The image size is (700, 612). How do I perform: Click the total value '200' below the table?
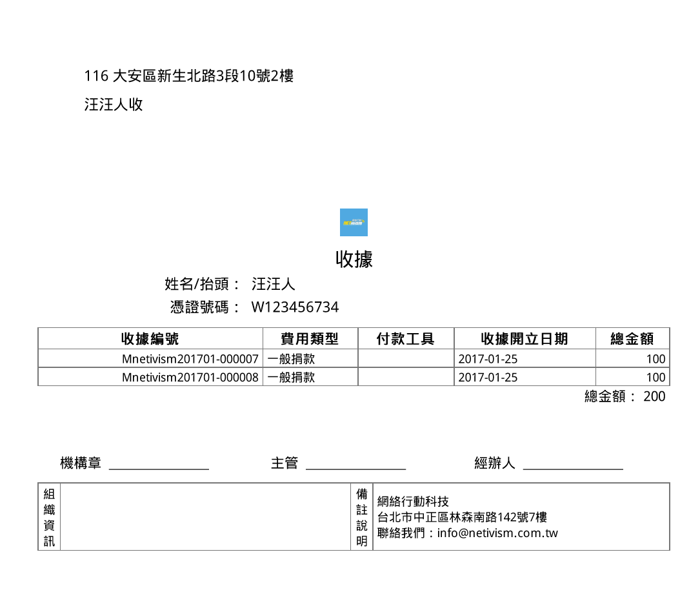pos(654,396)
